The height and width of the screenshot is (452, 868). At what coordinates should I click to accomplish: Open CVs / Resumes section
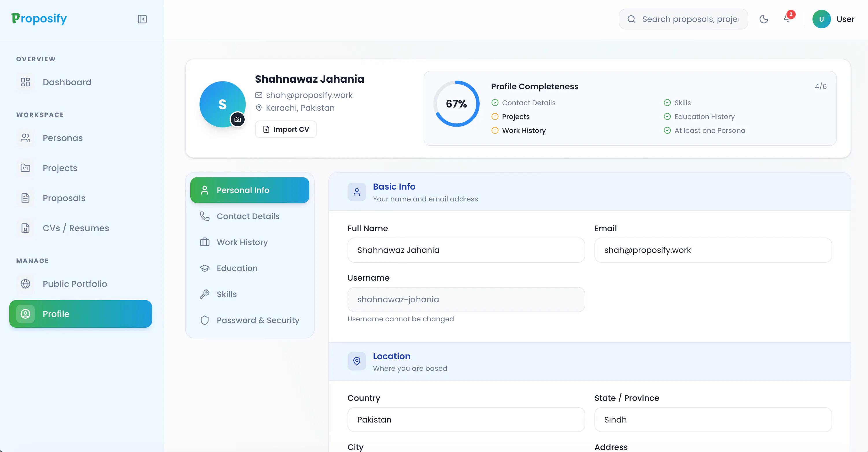[x=81, y=228]
